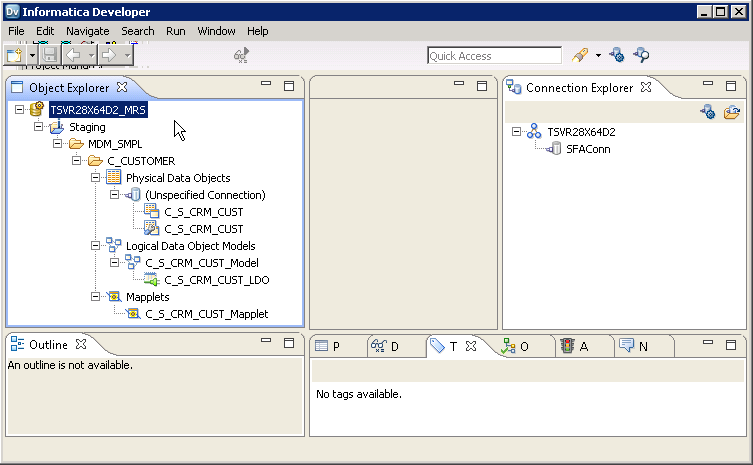Click the connect repository icon in main toolbar
The height and width of the screenshot is (465, 753).
(x=617, y=55)
